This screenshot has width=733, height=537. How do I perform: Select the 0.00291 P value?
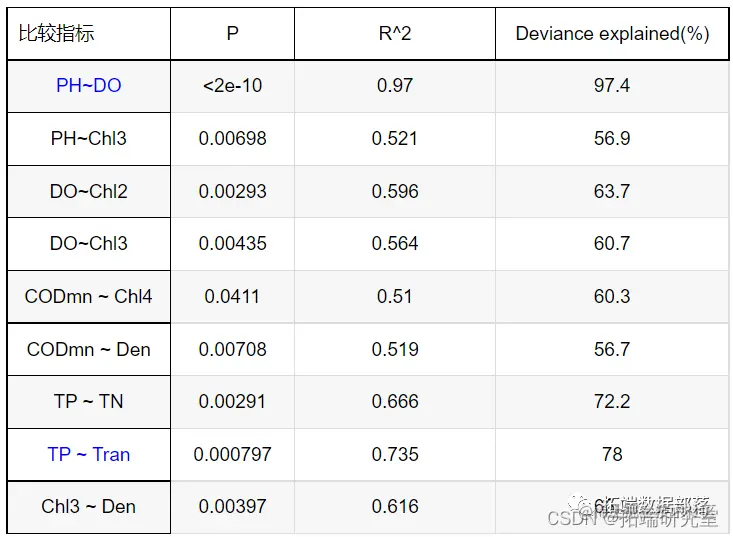(232, 401)
